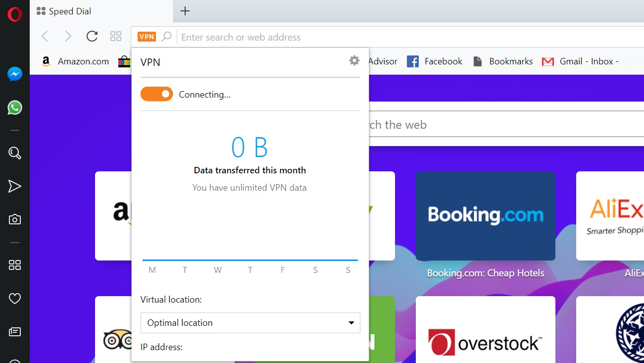644x363 pixels.
Task: Click the sidebar search magnifier icon
Action: 15,153
